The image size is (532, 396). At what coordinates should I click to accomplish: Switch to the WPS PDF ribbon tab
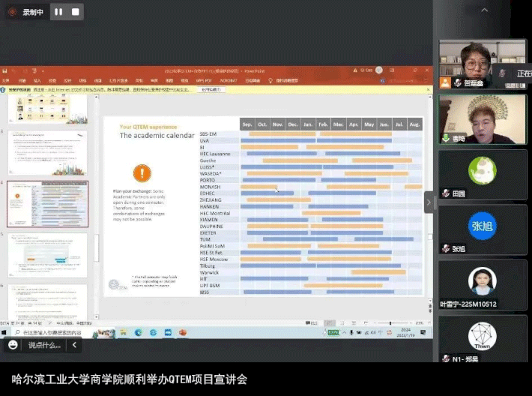click(x=204, y=81)
